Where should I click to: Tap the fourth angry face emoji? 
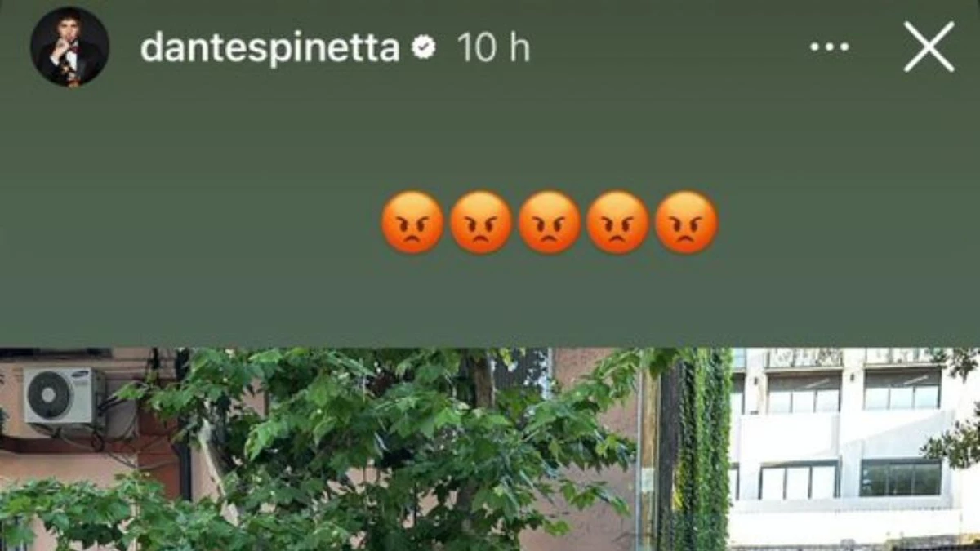click(618, 222)
